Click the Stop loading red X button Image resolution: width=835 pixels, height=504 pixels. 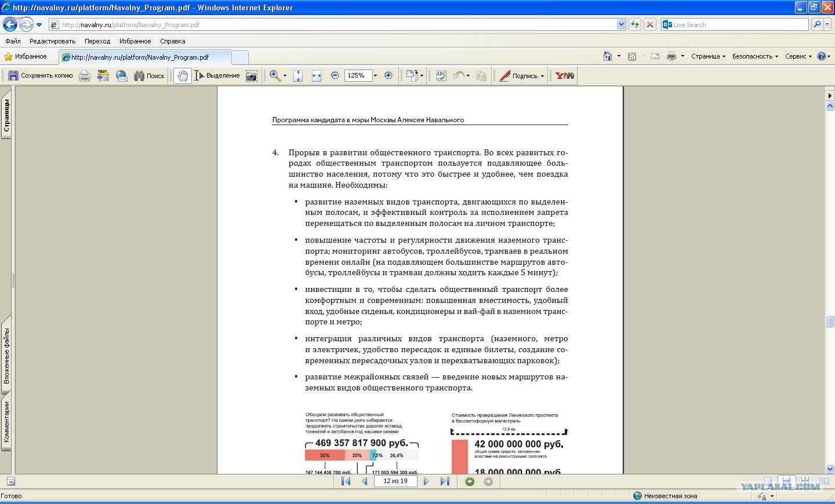tap(650, 24)
